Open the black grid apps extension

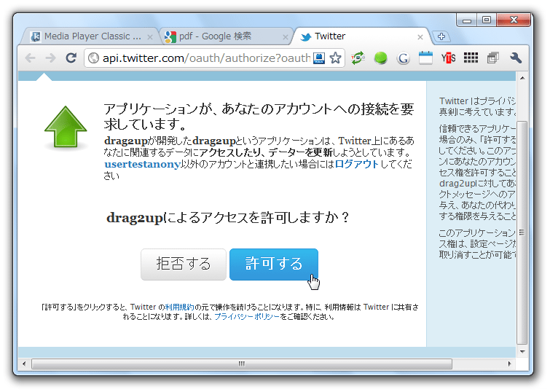[471, 58]
